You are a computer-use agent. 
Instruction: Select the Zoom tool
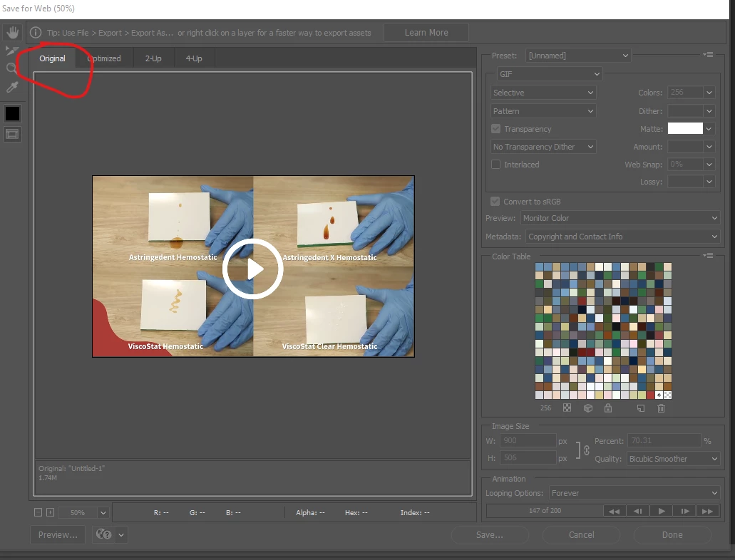point(12,69)
